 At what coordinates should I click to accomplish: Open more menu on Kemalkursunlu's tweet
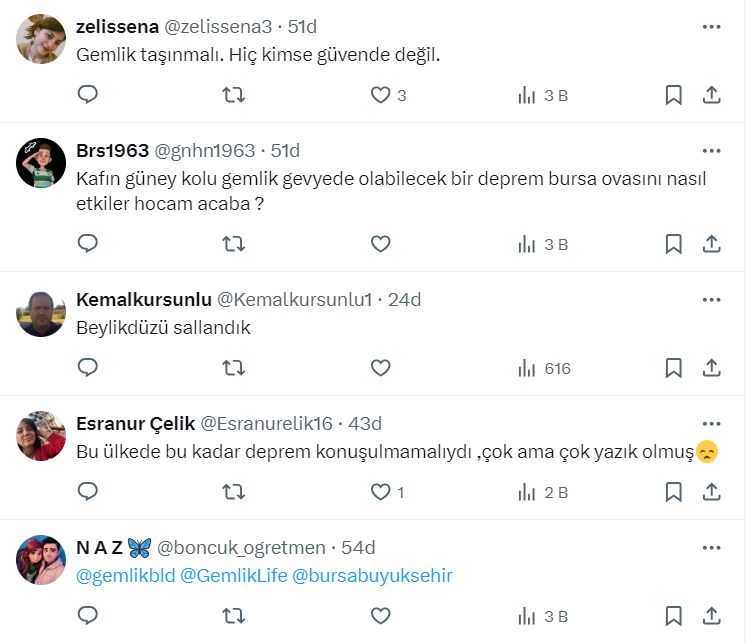711,299
